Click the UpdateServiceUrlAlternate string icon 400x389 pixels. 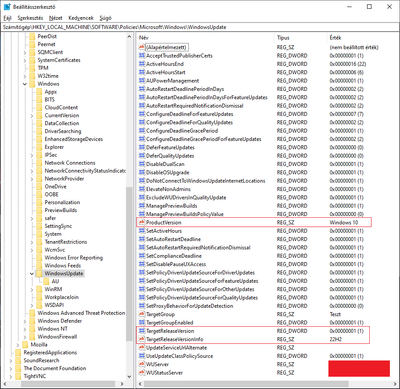click(142, 347)
